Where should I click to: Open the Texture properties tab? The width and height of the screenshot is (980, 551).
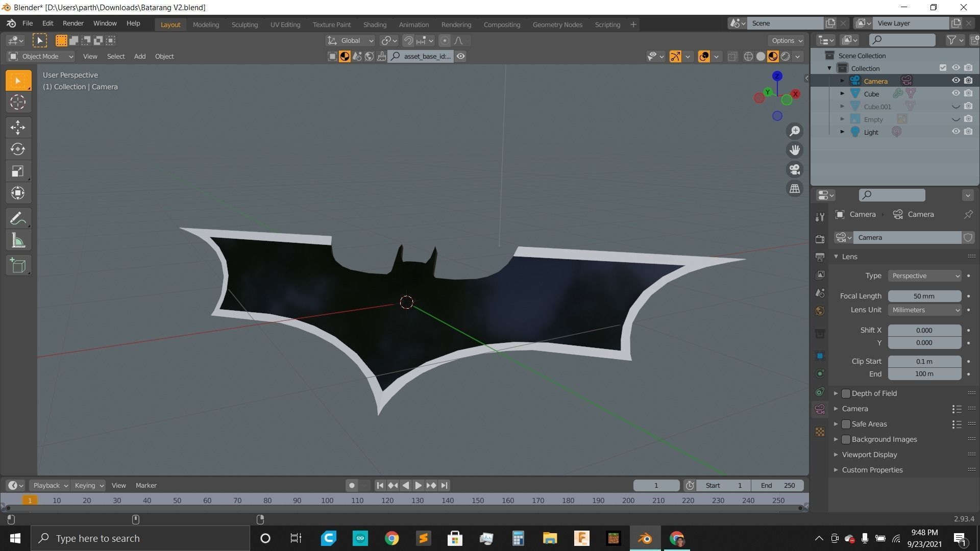[x=820, y=432]
